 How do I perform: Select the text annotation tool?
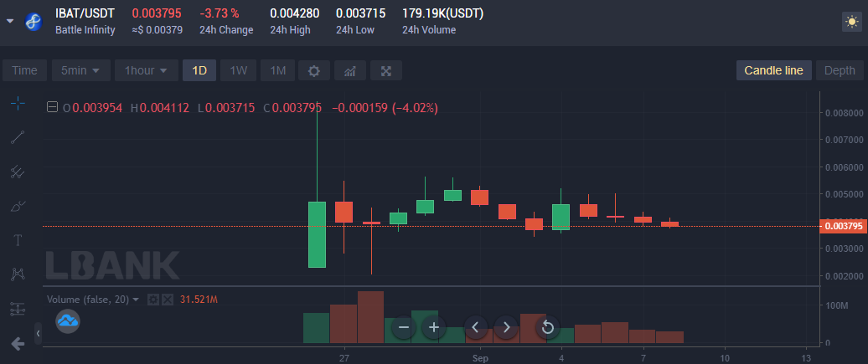point(18,240)
